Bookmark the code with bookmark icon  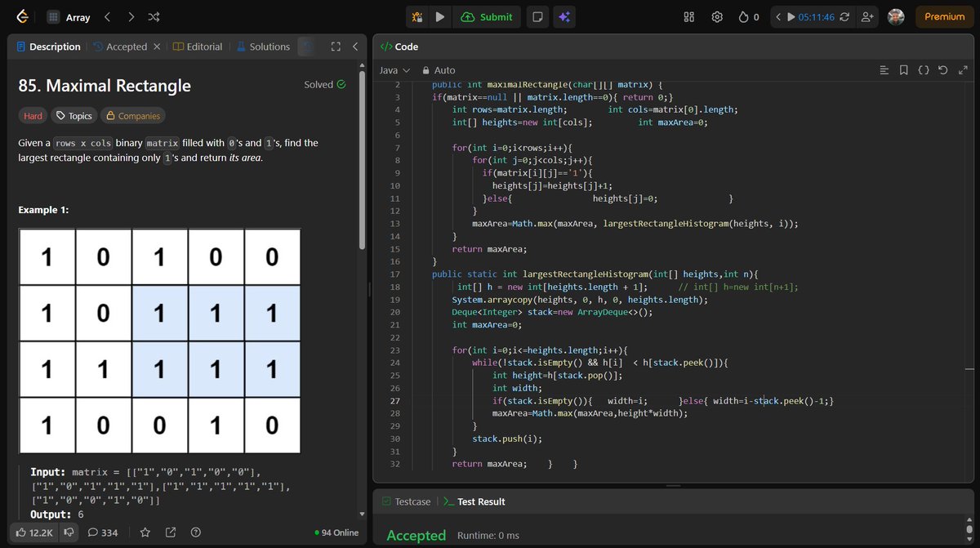[903, 70]
